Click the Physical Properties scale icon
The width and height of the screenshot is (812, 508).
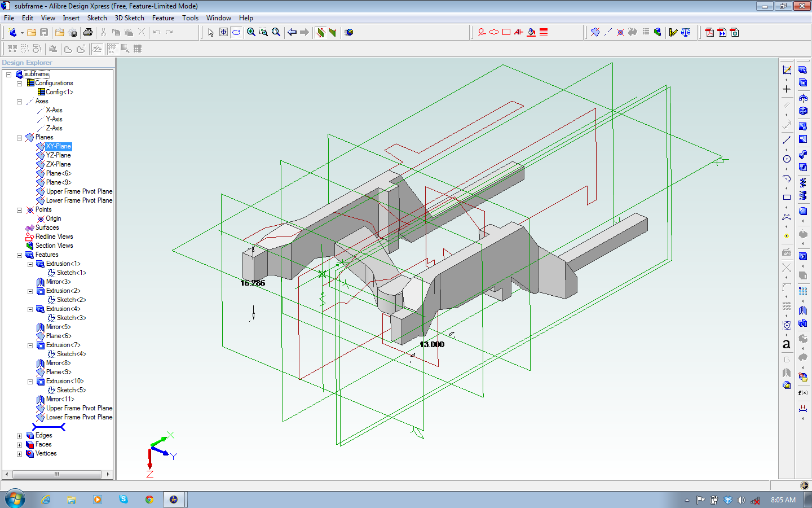[686, 32]
